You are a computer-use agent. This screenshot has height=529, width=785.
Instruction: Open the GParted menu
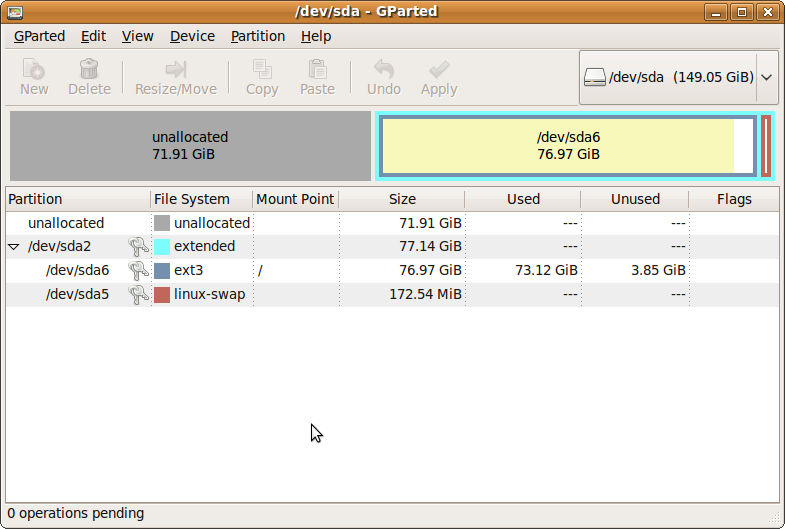[40, 37]
